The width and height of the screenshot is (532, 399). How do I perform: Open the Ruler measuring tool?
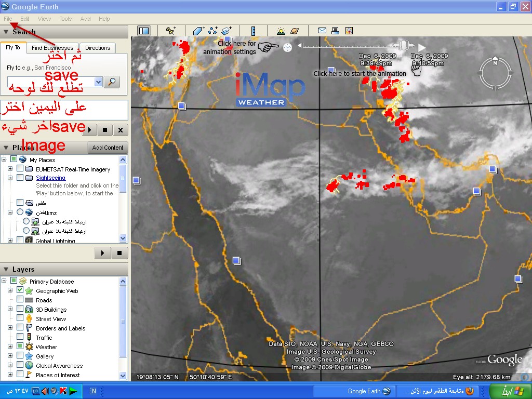pyautogui.click(x=253, y=31)
